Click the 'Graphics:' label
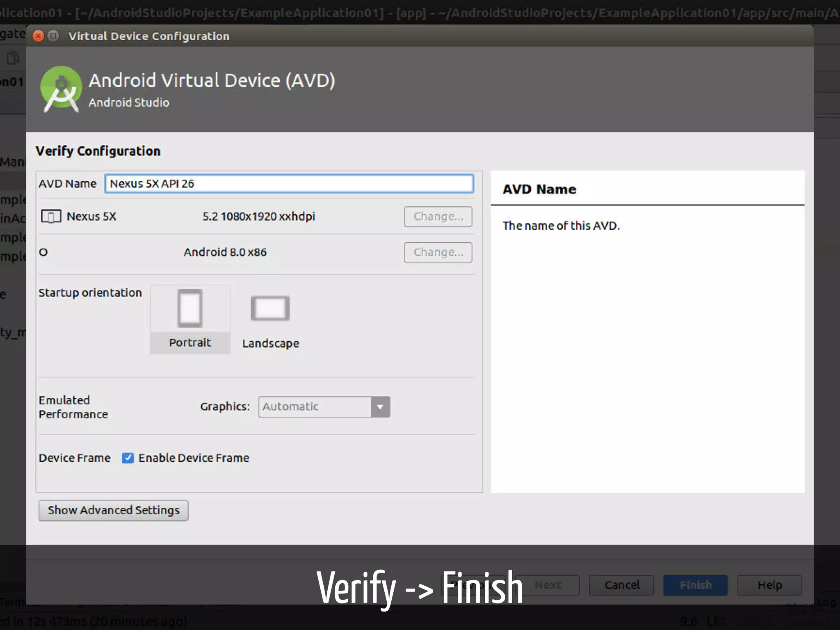Screen dimensions: 840x630 pos(225,406)
